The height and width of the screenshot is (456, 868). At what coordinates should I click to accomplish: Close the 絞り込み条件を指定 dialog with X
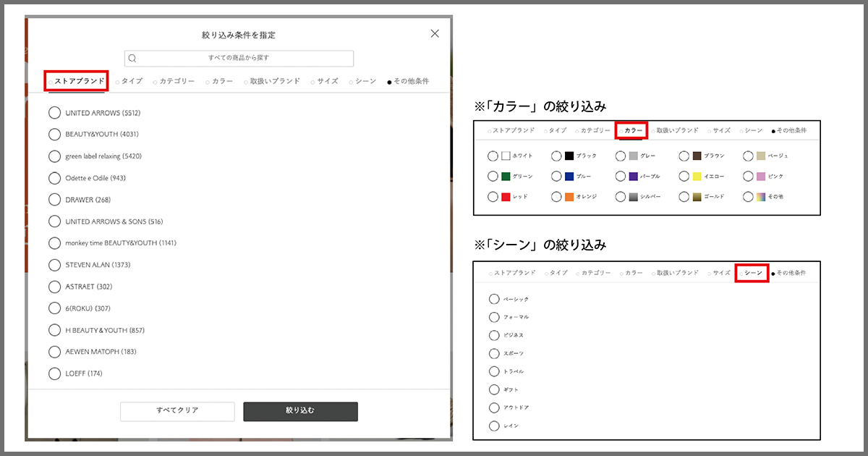click(435, 33)
